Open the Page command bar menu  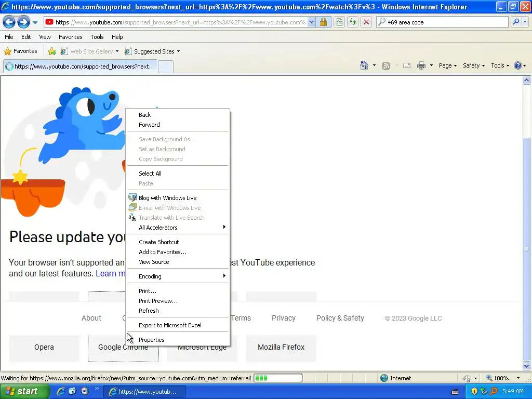(447, 65)
